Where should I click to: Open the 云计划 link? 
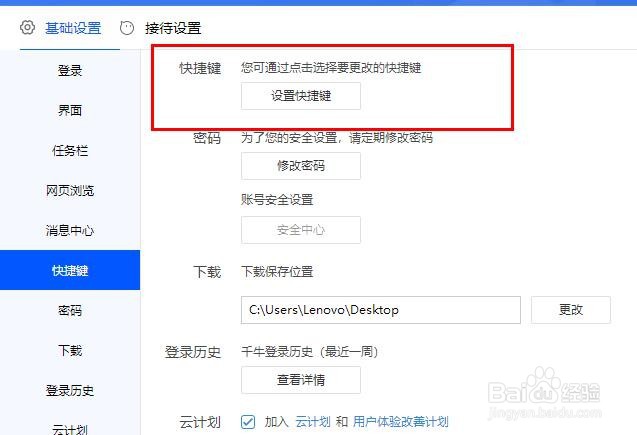point(313,422)
